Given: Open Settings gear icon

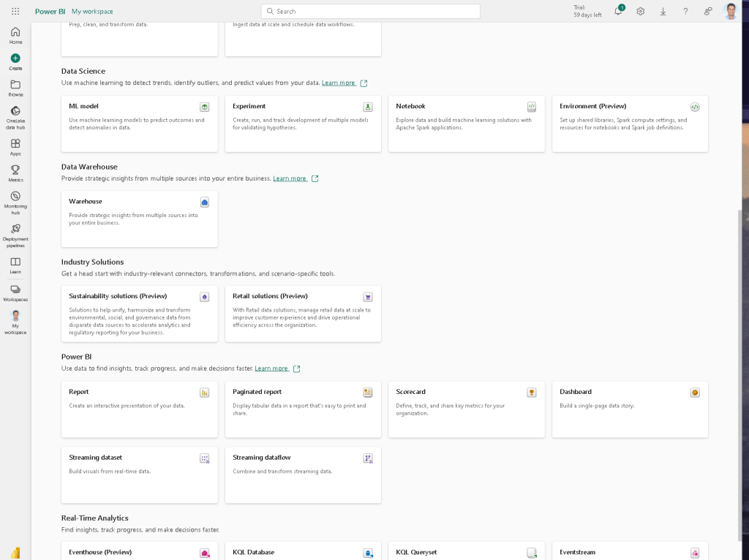Looking at the screenshot, I should pyautogui.click(x=641, y=12).
